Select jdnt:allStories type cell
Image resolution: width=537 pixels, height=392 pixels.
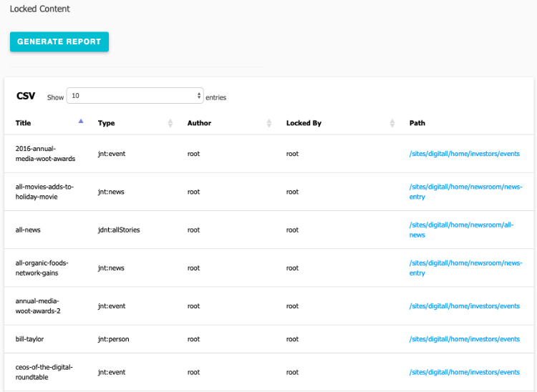tap(119, 230)
